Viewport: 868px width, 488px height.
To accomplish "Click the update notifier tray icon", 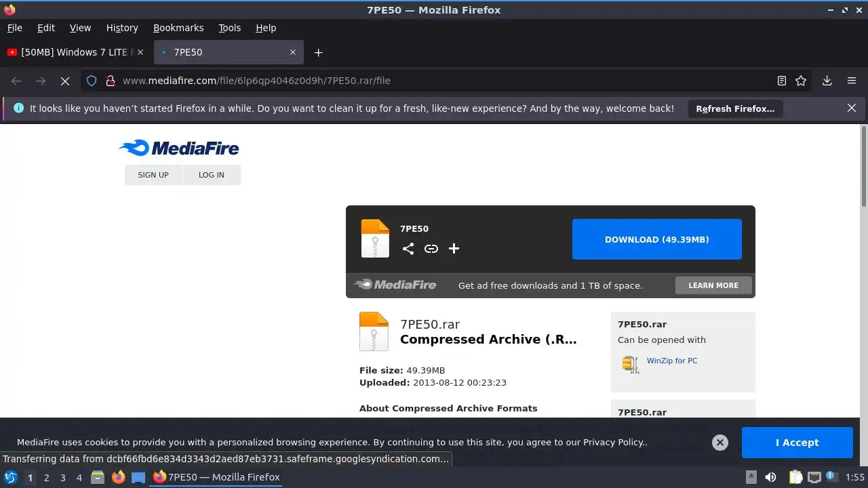I will click(831, 477).
